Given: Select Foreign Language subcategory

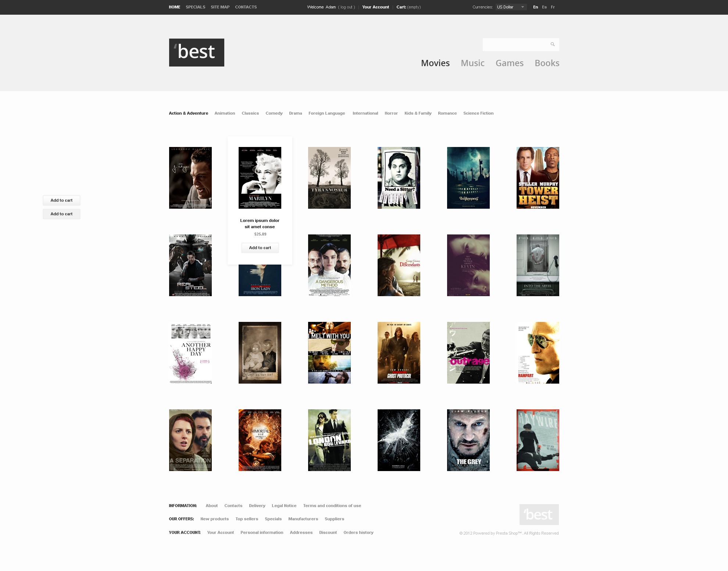Looking at the screenshot, I should [x=326, y=113].
